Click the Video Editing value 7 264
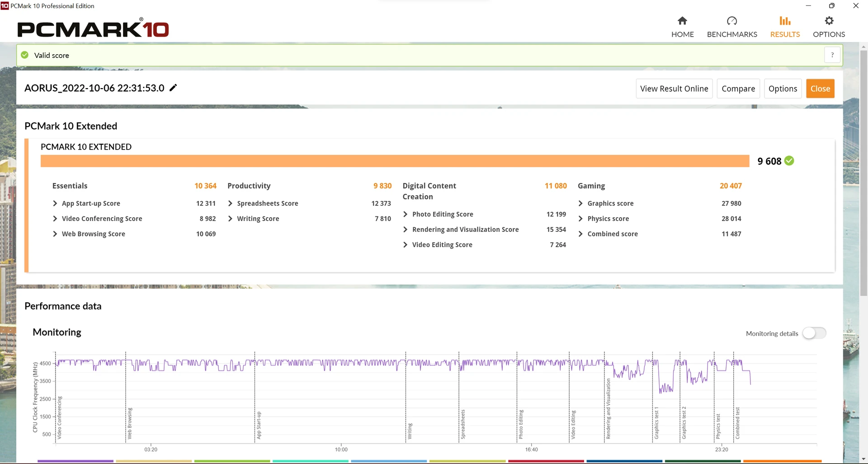The height and width of the screenshot is (464, 868). point(558,245)
